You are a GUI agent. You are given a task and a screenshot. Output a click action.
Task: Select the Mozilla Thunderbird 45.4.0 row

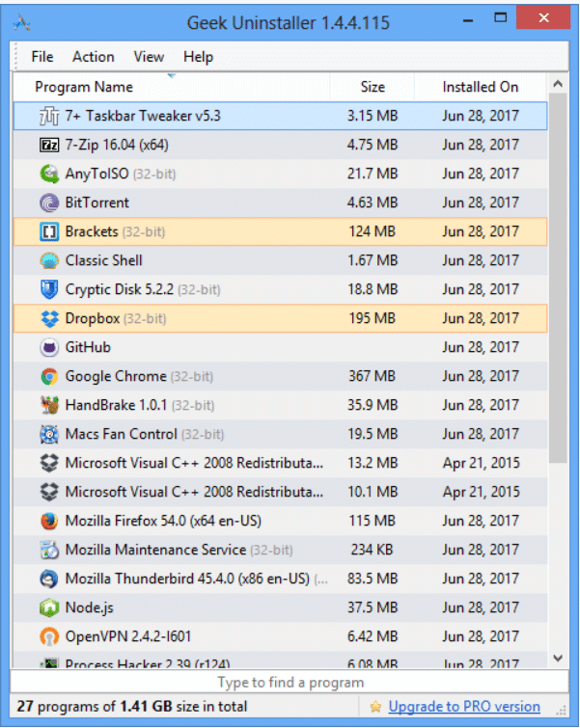click(x=193, y=580)
